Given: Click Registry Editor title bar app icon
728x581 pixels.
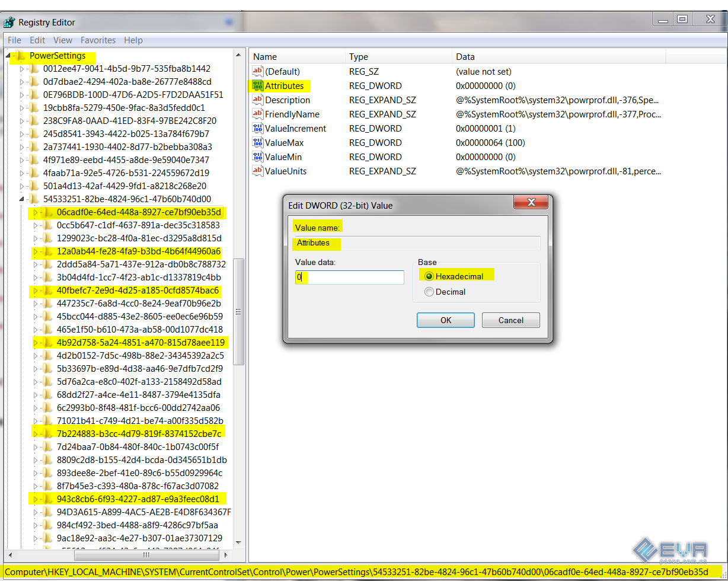Looking at the screenshot, I should point(9,23).
